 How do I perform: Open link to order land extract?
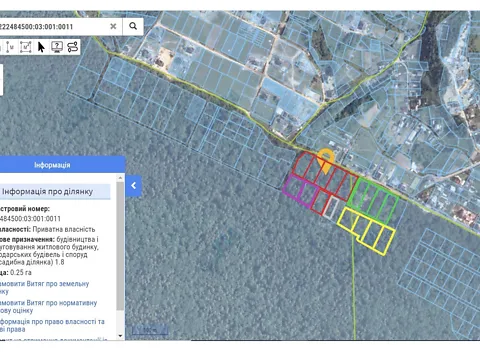(44, 287)
